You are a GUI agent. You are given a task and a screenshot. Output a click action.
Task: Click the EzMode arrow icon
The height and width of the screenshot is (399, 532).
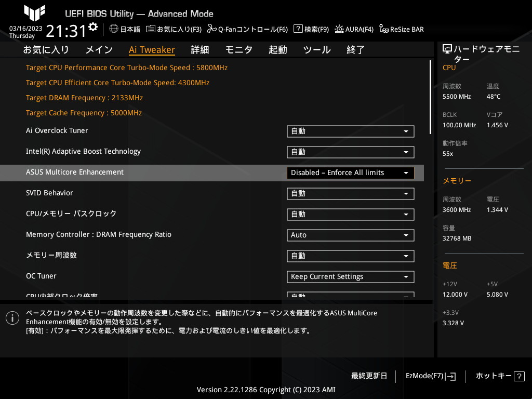click(x=450, y=376)
